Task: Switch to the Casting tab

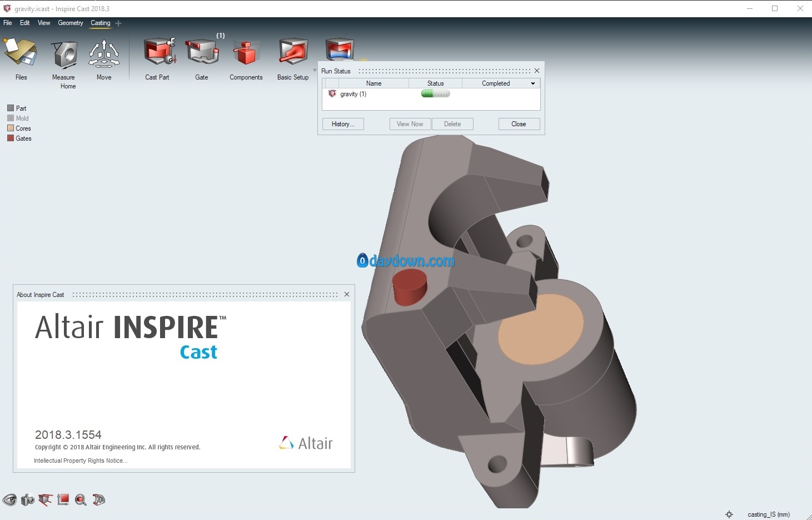Action: coord(101,23)
